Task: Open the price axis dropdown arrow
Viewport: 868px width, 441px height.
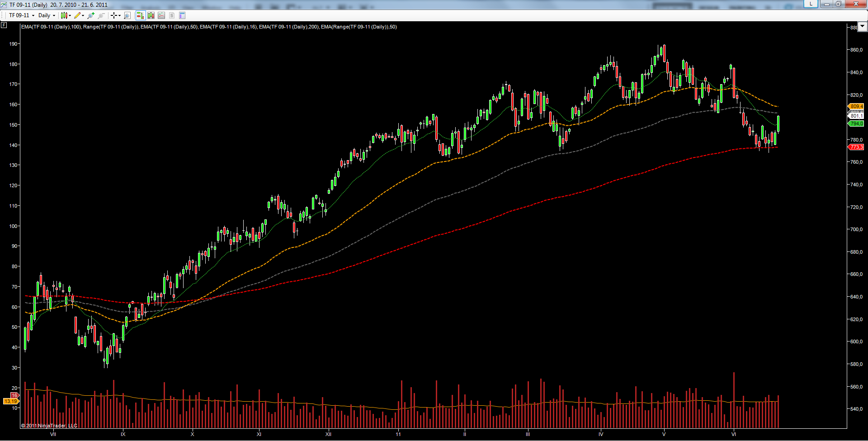Action: tap(863, 26)
